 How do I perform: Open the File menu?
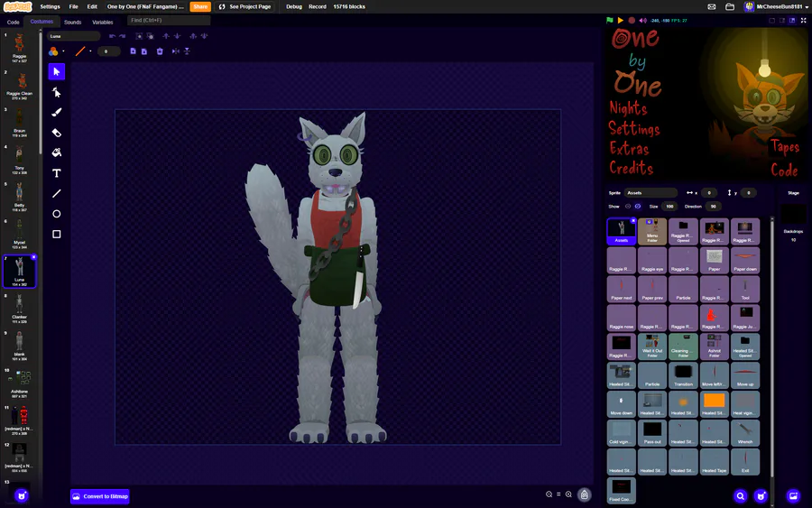(74, 6)
